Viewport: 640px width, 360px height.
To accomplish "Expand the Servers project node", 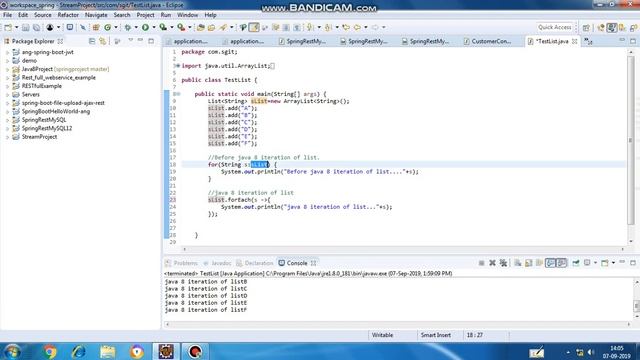I will coord(7,95).
